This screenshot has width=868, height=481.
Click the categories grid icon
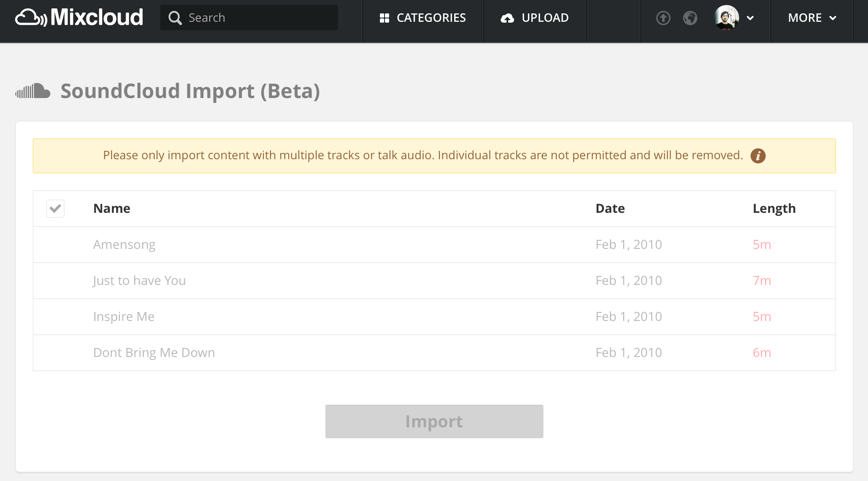[x=384, y=18]
